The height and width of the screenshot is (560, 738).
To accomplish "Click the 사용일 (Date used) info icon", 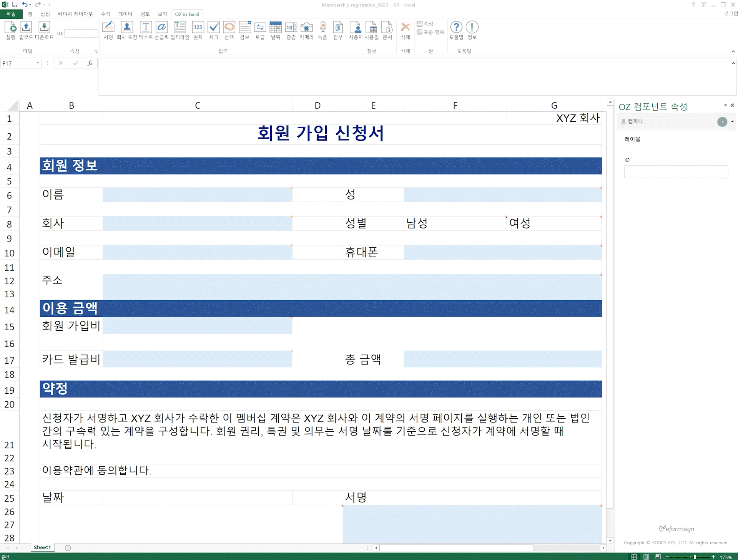I will (372, 30).
